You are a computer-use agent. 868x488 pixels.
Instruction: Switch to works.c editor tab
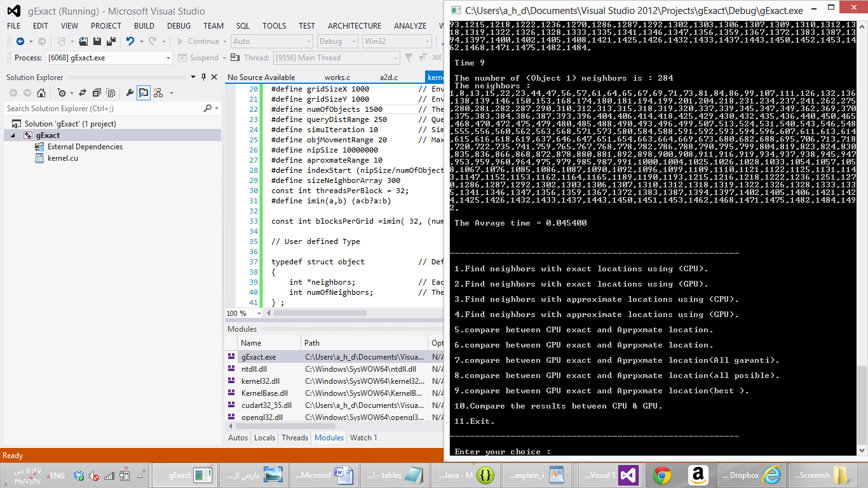coord(337,78)
